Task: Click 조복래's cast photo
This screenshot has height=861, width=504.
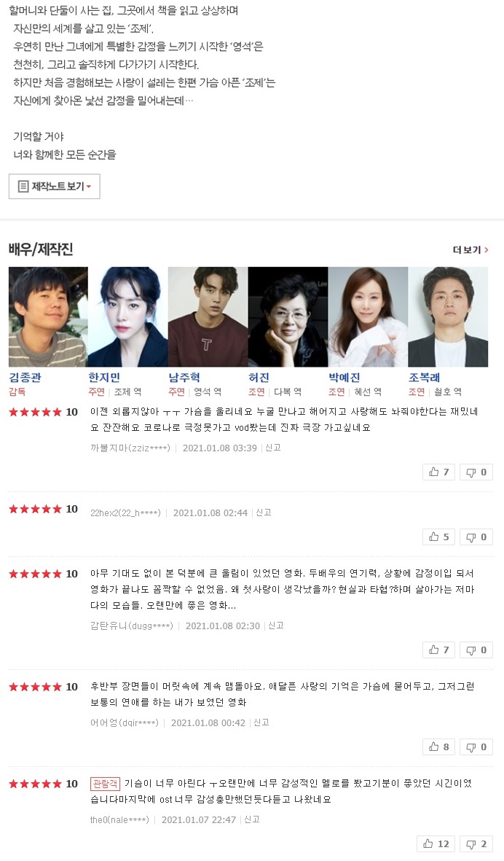Action: pyautogui.click(x=448, y=317)
